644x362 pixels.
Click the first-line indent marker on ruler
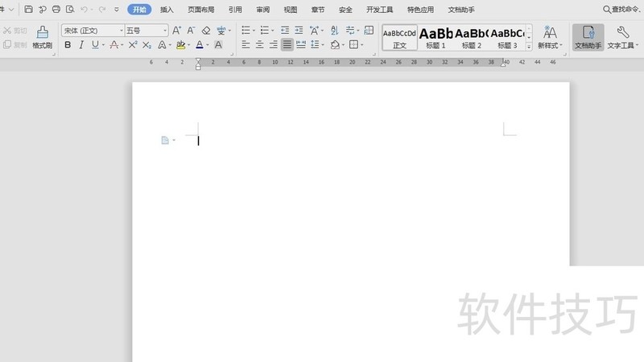click(198, 61)
